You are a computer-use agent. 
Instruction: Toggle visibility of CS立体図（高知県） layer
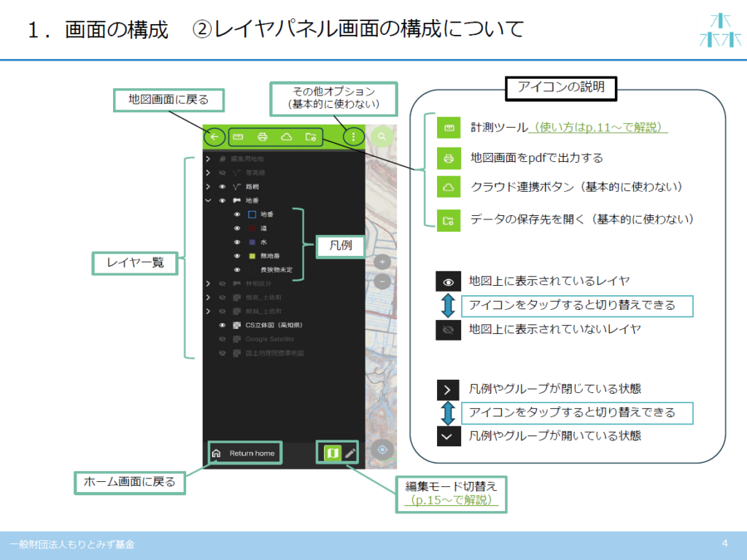222,325
